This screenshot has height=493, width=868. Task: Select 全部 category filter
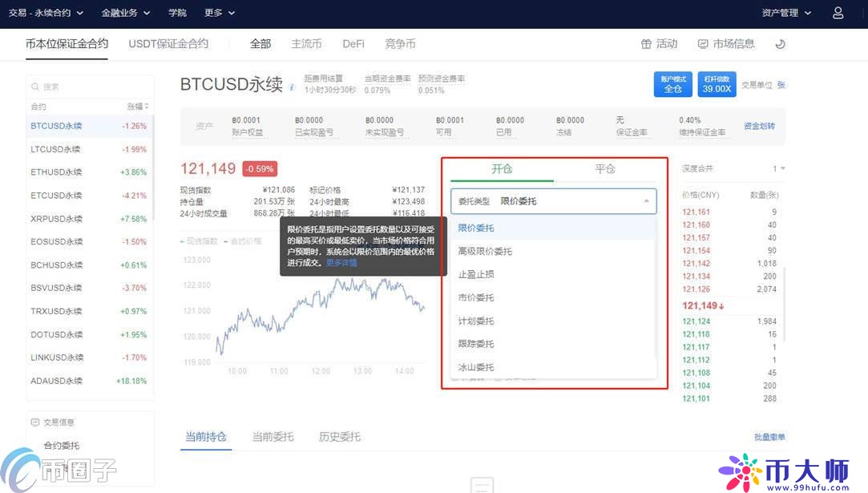pyautogui.click(x=260, y=44)
